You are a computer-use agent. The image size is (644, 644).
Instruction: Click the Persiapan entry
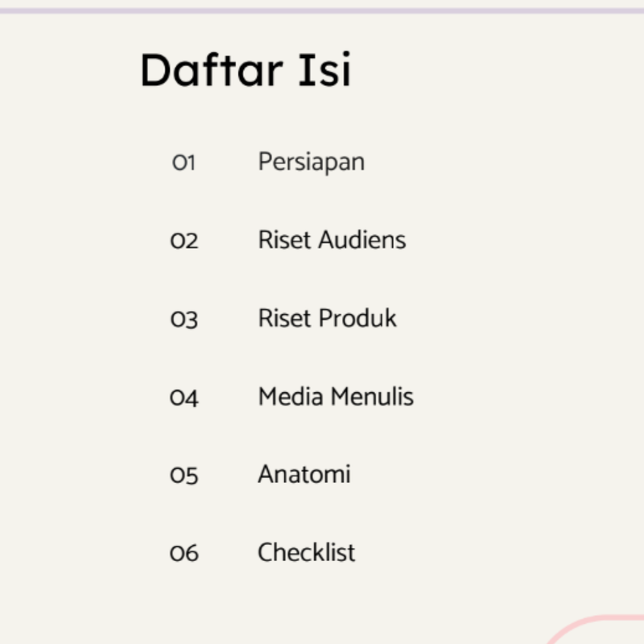(x=311, y=162)
